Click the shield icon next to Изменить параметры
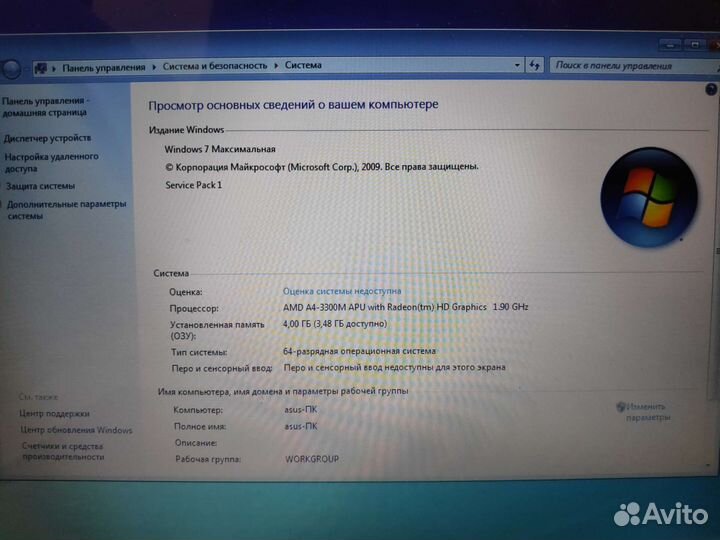The height and width of the screenshot is (540, 720). pyautogui.click(x=621, y=407)
